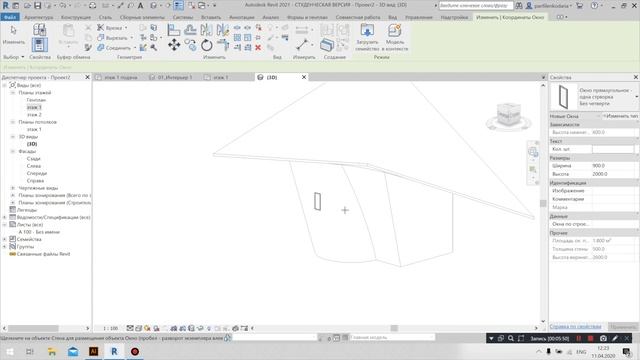640x360 pixels.
Task: Open the Аннотации ribbon tab
Action: 242,17
